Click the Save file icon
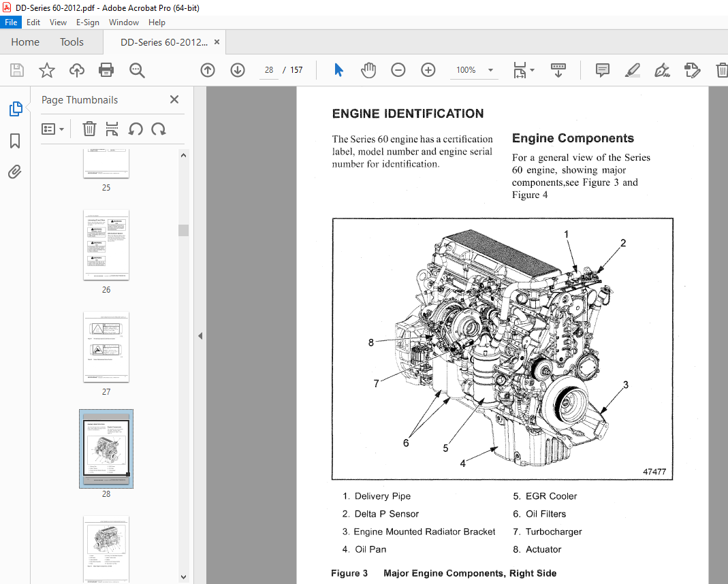This screenshot has width=728, height=584. point(17,70)
